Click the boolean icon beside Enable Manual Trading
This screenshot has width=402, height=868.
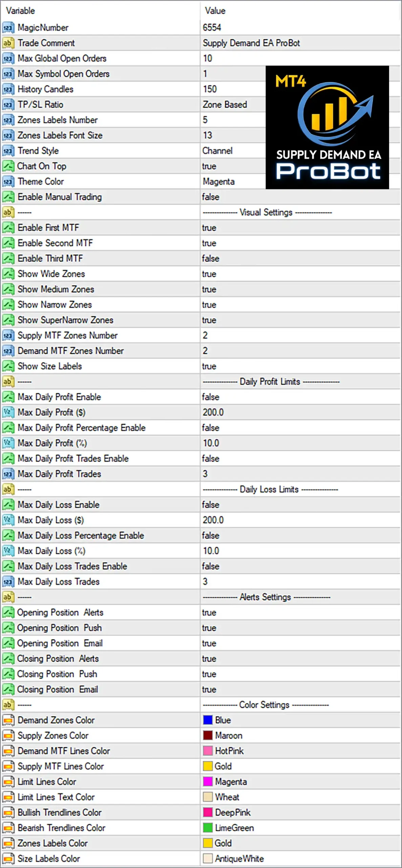pyautogui.click(x=8, y=197)
